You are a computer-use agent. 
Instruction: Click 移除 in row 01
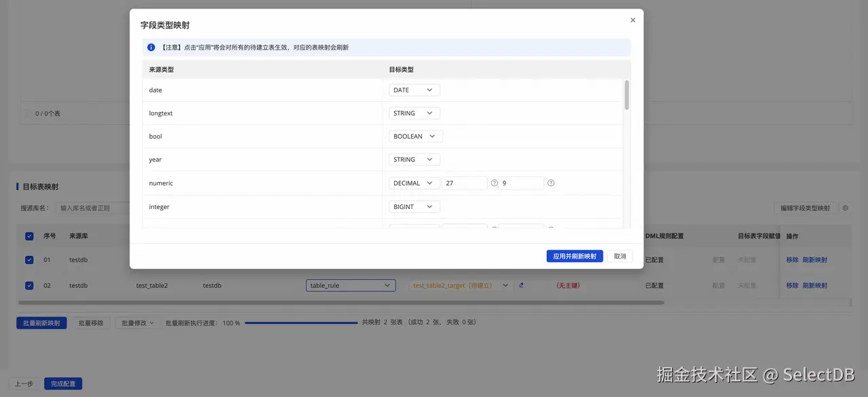792,260
